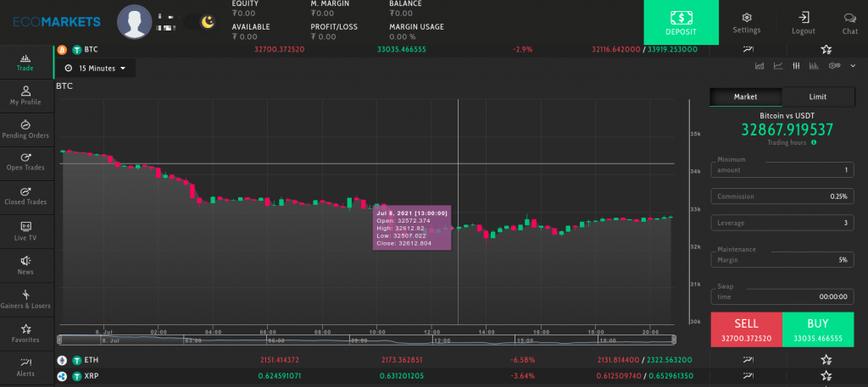Screen dimensions: 868x387
Task: Set price alert for BTC row
Action: (x=748, y=49)
